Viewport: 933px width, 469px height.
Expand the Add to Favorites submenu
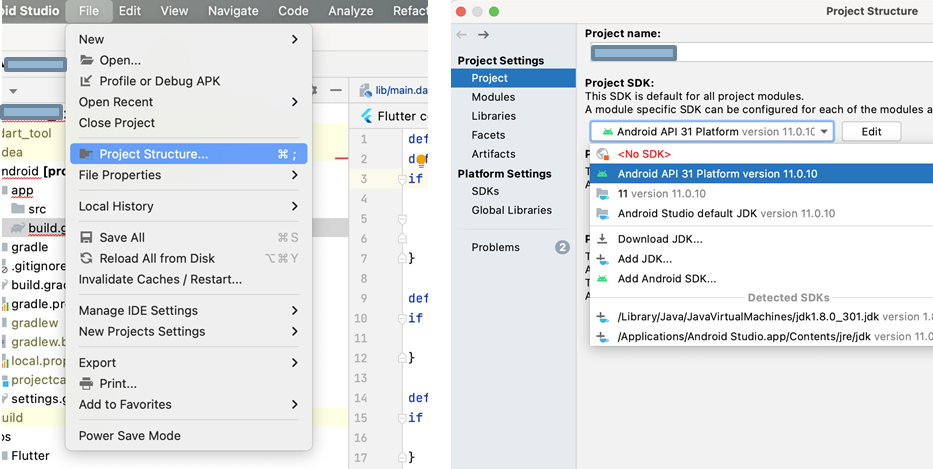click(x=189, y=404)
